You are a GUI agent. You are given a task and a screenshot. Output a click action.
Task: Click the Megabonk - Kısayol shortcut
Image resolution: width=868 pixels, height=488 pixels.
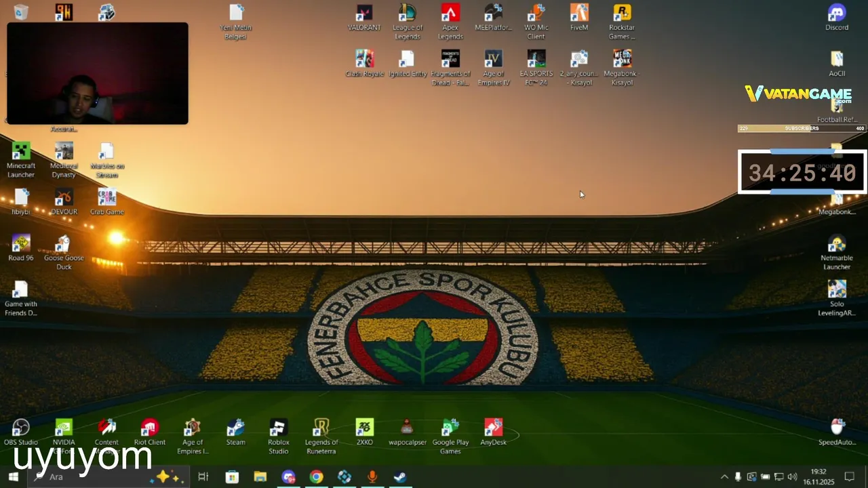click(622, 68)
